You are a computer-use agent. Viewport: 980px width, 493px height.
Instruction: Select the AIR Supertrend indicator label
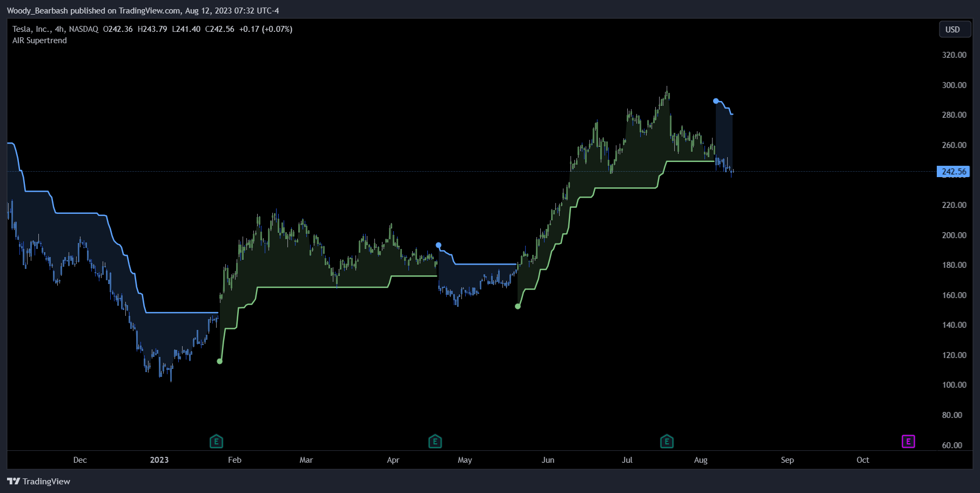[x=39, y=40]
